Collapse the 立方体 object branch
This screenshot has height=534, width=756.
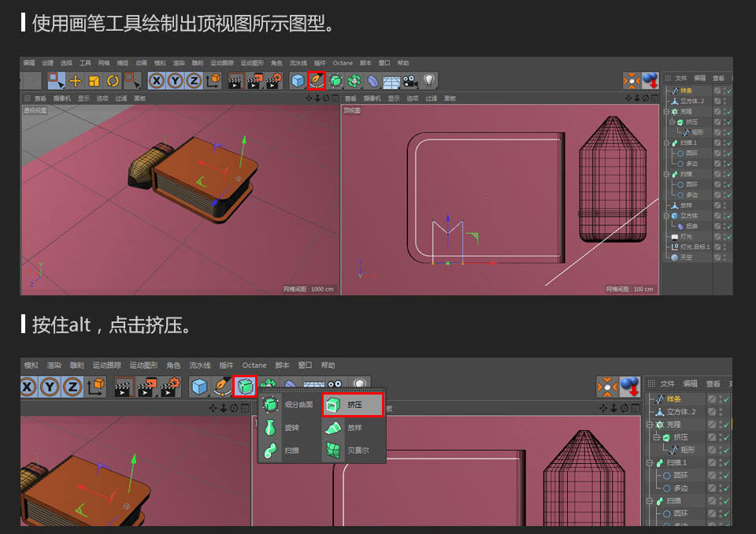[x=666, y=214]
